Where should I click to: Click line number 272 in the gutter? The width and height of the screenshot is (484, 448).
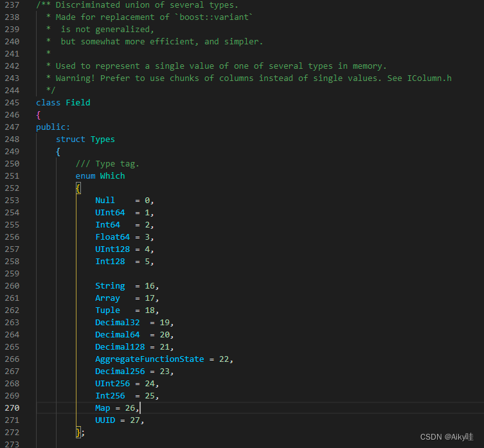click(x=12, y=433)
